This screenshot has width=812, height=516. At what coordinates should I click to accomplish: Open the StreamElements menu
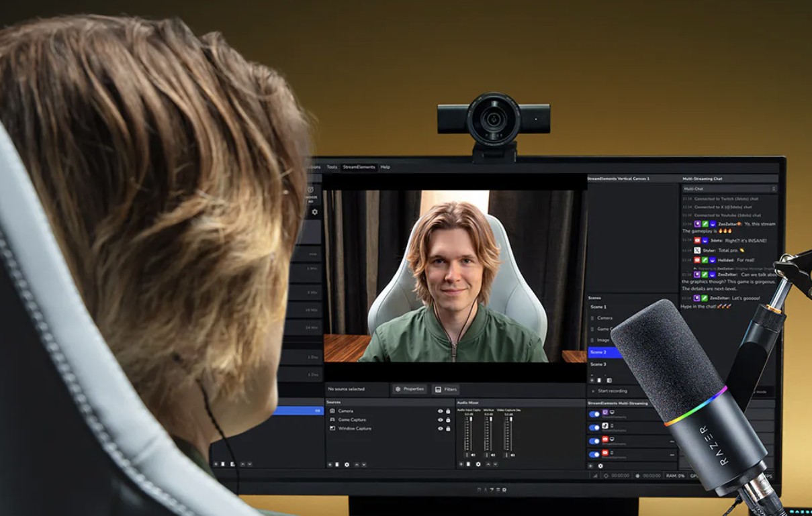(359, 167)
